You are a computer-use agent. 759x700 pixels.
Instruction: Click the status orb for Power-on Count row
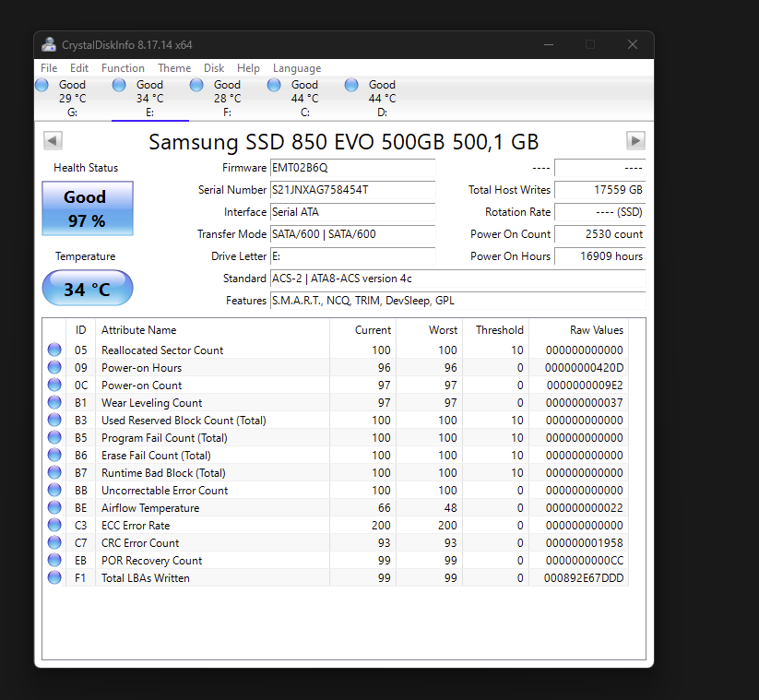[54, 385]
